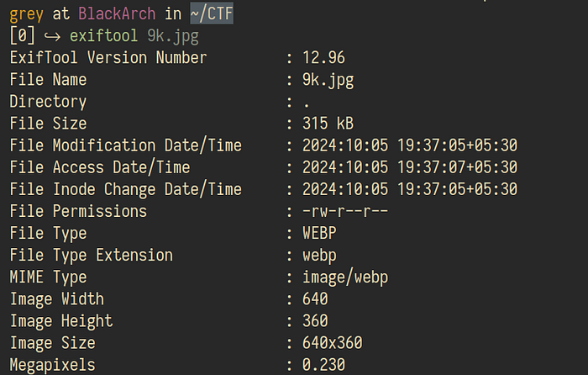Click 'File Inode Change Date/Time' label

[x=126, y=189]
